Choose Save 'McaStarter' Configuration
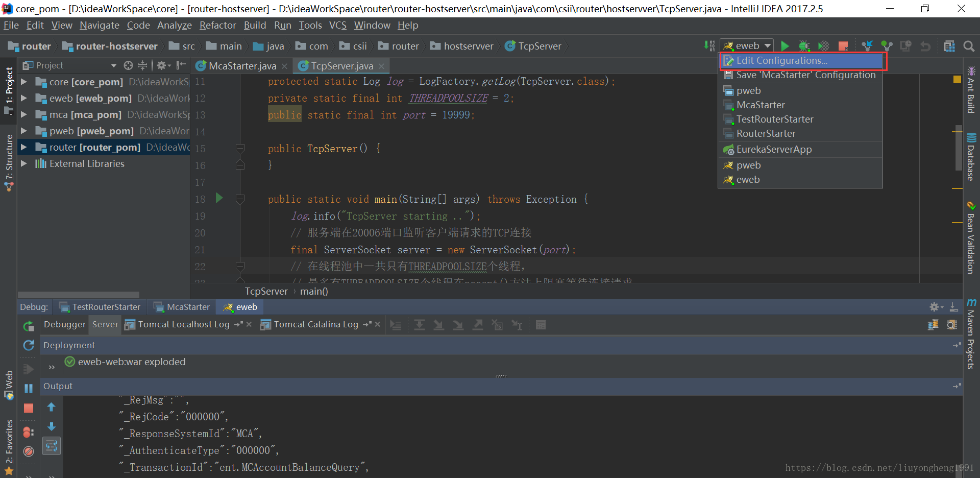Screen dimensions: 980x478 pyautogui.click(x=800, y=75)
